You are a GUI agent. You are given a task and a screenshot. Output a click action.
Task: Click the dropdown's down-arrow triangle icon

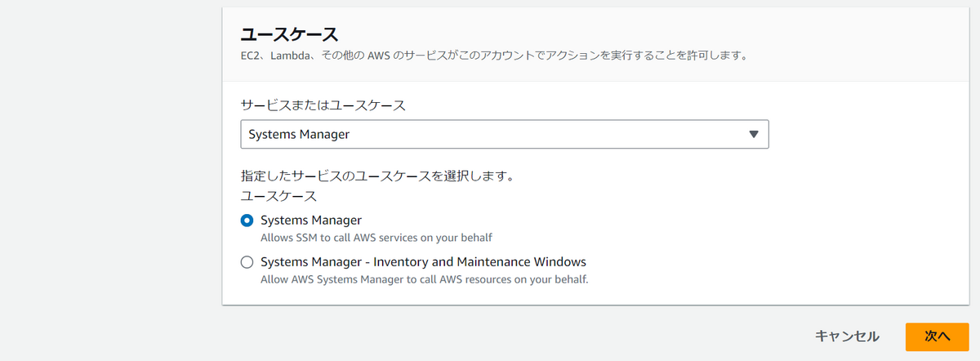(x=754, y=135)
